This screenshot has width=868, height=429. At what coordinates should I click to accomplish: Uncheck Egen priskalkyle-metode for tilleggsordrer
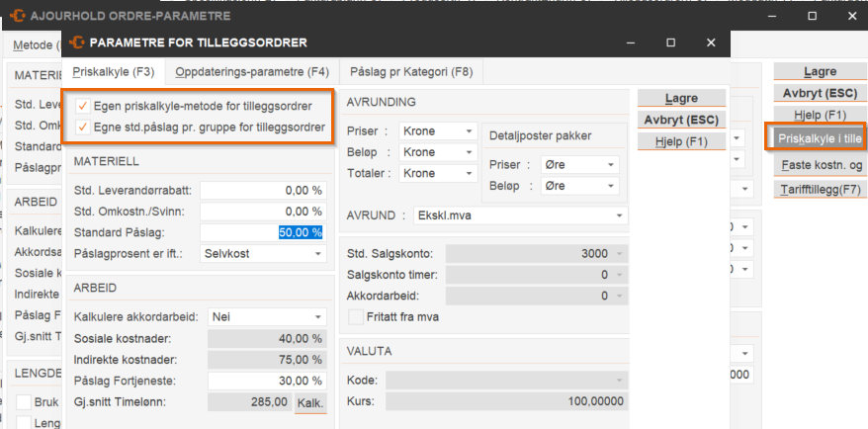[x=83, y=106]
